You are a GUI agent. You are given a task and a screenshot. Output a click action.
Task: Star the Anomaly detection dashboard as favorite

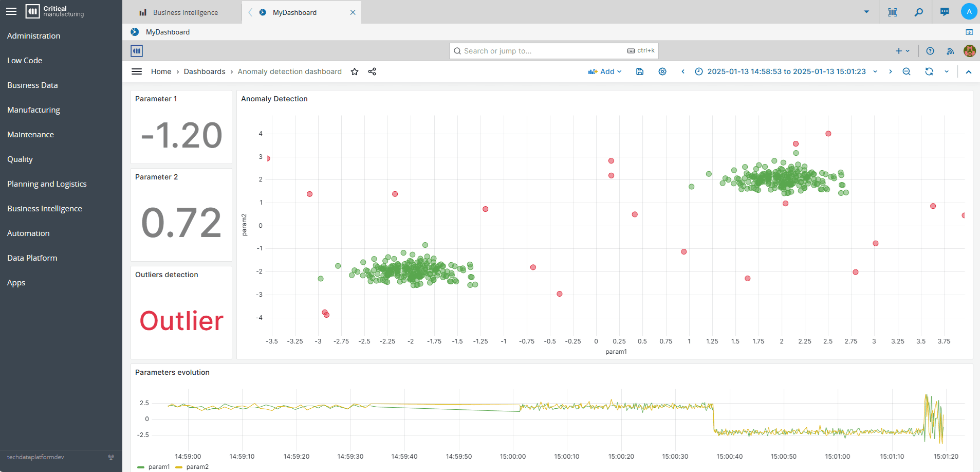point(355,71)
